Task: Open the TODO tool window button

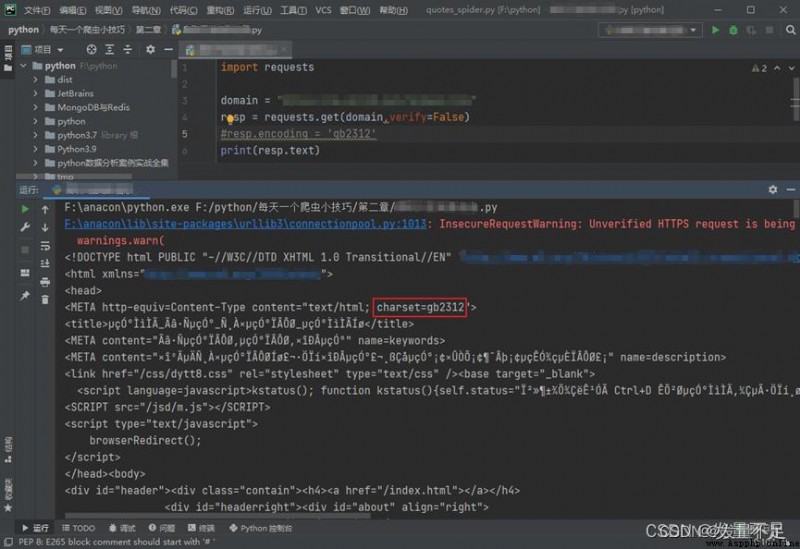Action: pos(79,528)
